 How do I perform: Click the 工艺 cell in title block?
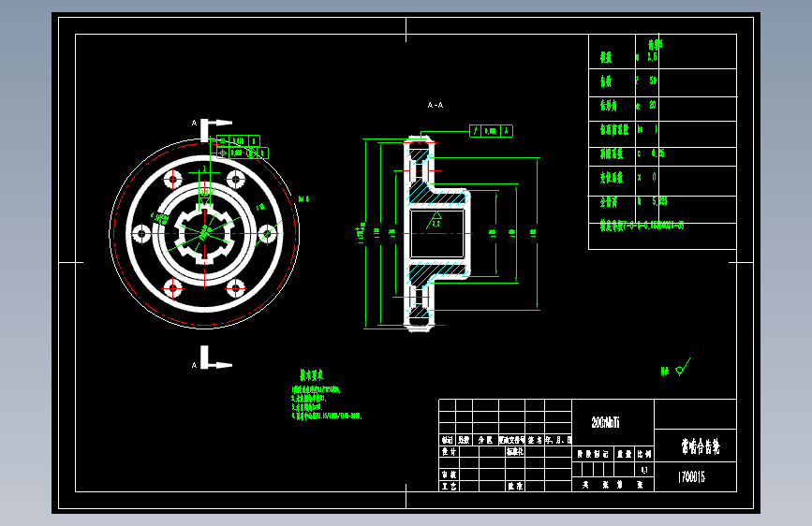click(x=449, y=486)
